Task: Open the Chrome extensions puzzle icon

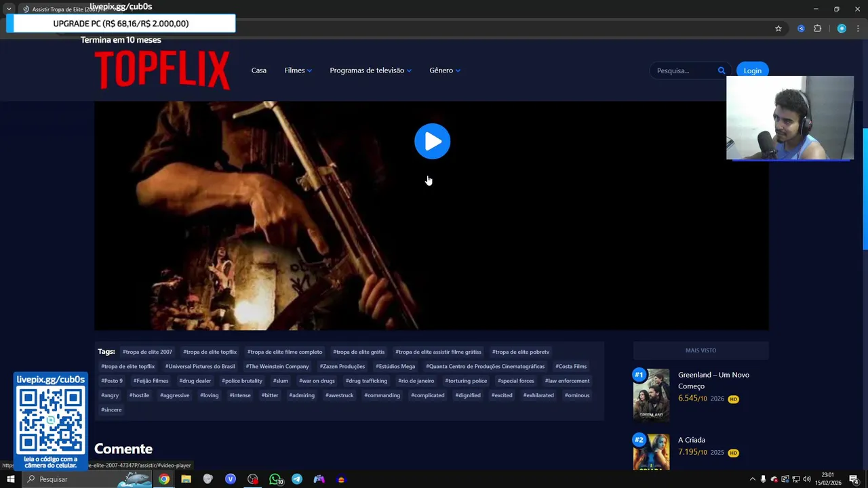Action: click(817, 28)
